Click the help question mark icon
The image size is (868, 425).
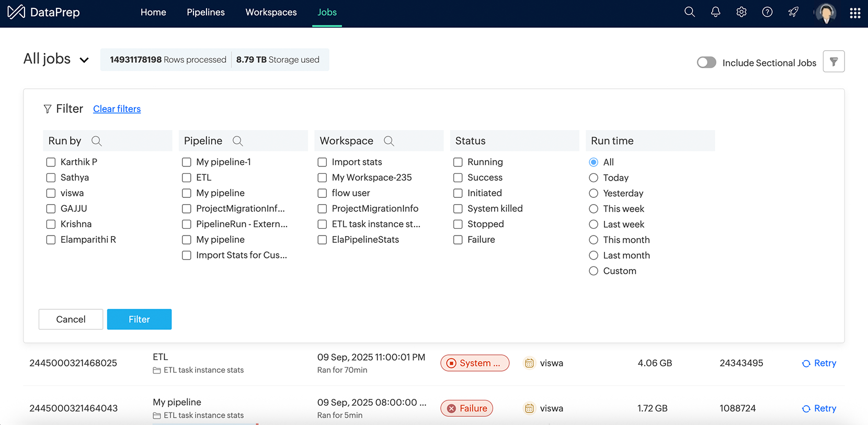coord(767,12)
